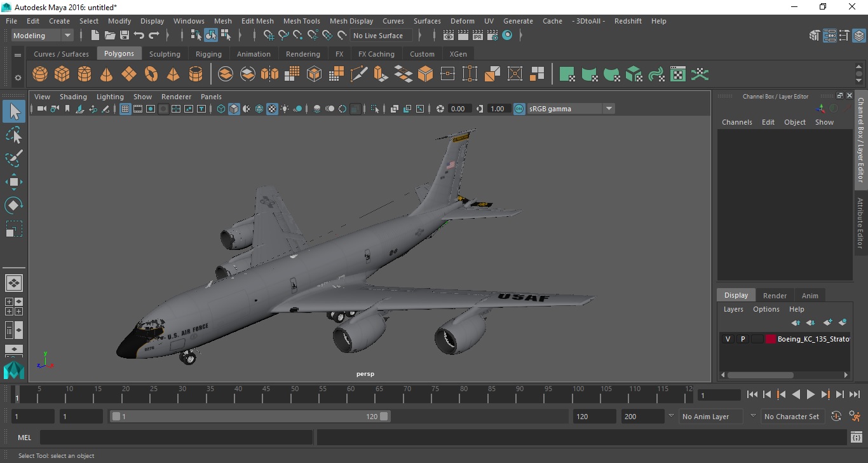Create a polygon cube from the shelf

pos(62,74)
